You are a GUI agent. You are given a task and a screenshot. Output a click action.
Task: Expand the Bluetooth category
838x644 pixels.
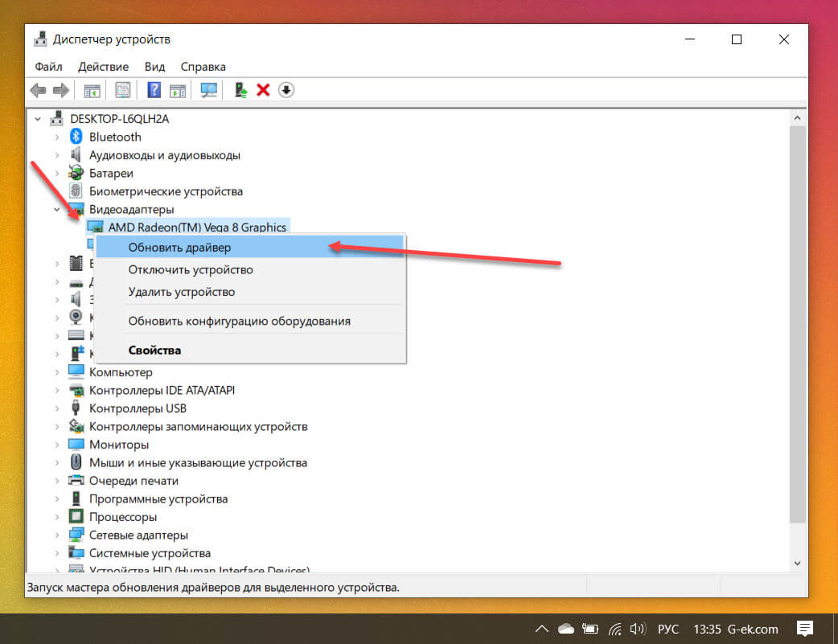[x=57, y=137]
